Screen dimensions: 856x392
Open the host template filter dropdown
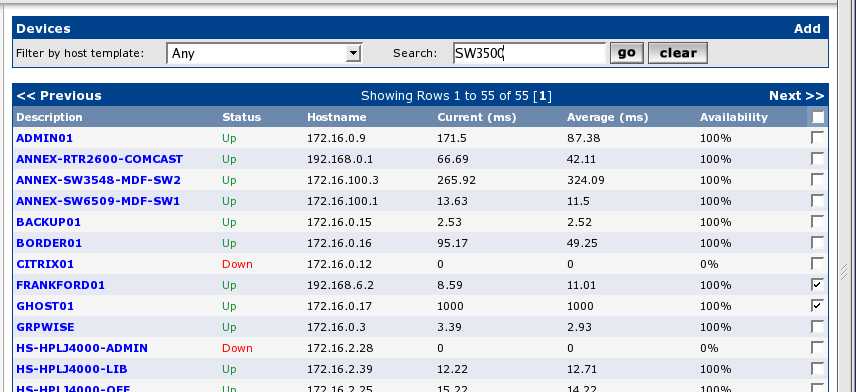point(264,53)
